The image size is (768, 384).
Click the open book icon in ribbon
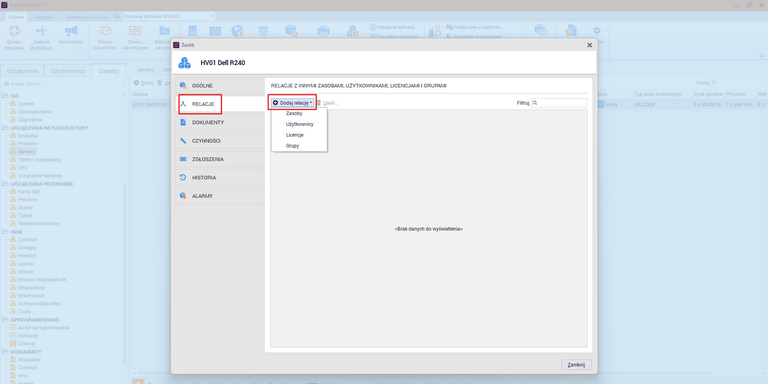215,31
